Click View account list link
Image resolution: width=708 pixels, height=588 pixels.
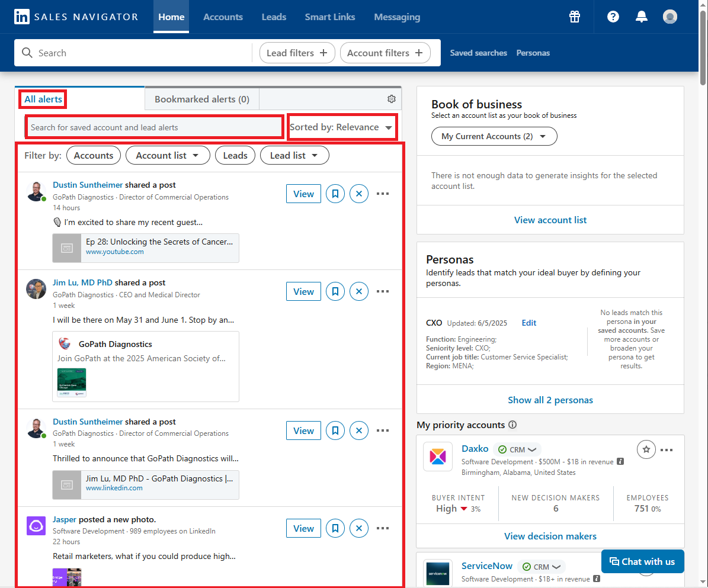pyautogui.click(x=550, y=220)
